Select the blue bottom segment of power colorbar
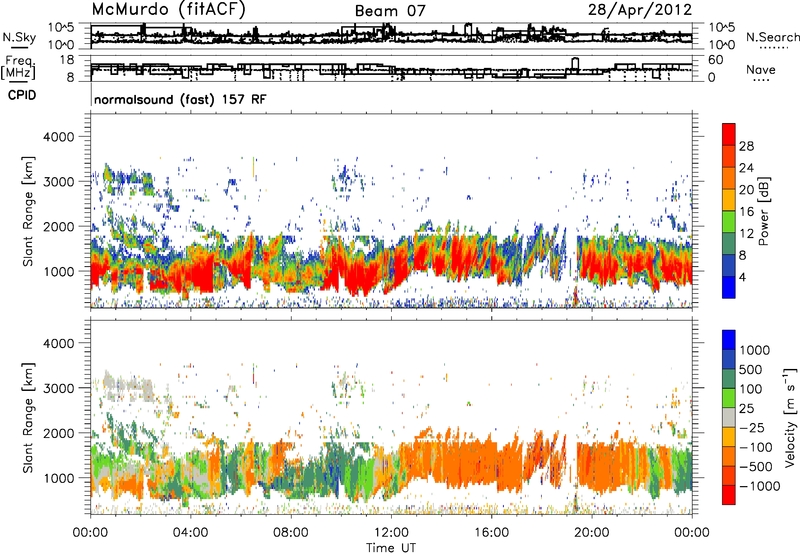This screenshot has height=554, width=800. click(x=729, y=287)
